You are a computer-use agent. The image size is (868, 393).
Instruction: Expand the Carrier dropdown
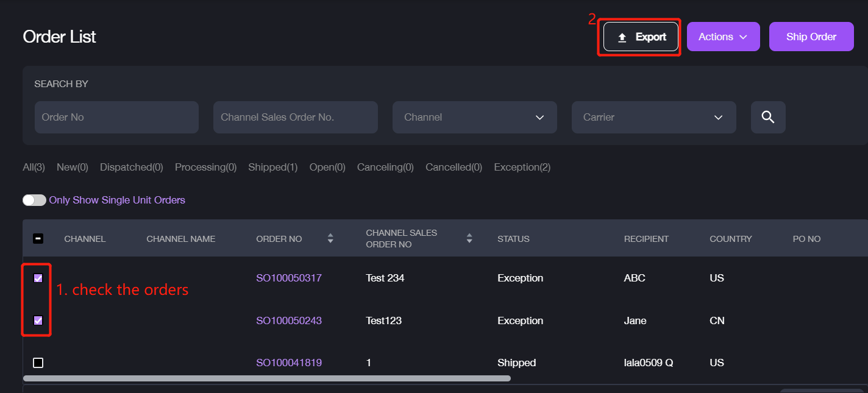point(654,117)
